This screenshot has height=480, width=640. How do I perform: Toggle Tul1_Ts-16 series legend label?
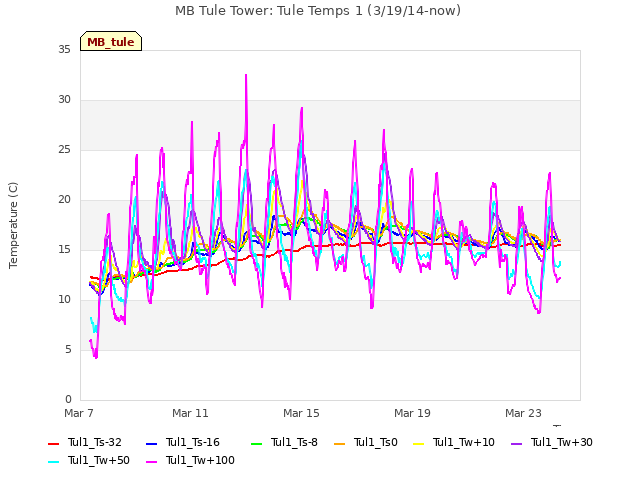click(x=193, y=442)
